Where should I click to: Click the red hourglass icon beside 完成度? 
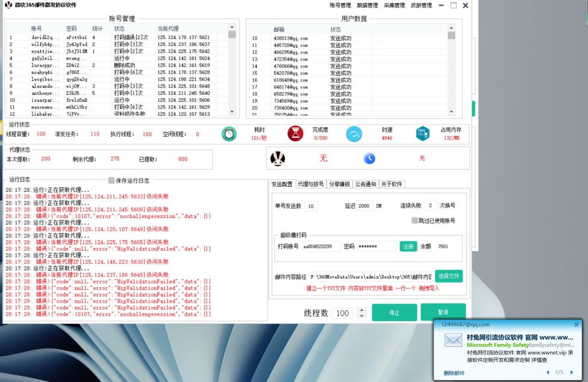(x=294, y=133)
